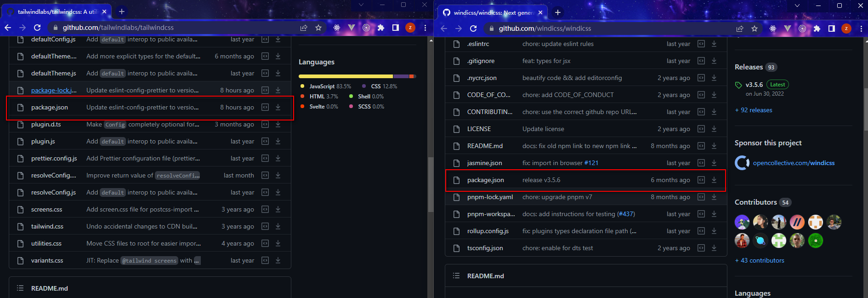
Task: Bookmark the windicss page with the star
Action: pos(755,29)
